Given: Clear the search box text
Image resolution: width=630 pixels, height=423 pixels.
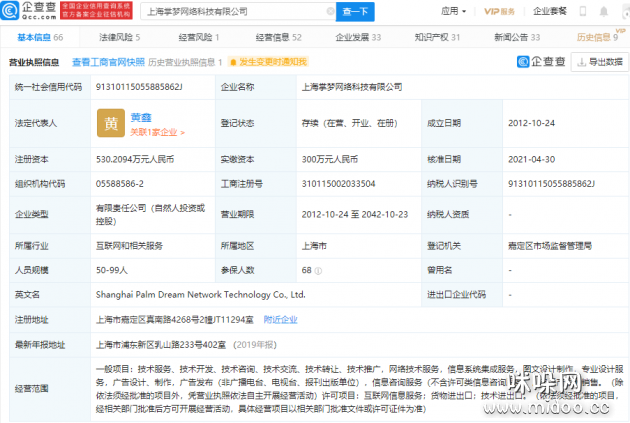Looking at the screenshot, I should [x=330, y=11].
